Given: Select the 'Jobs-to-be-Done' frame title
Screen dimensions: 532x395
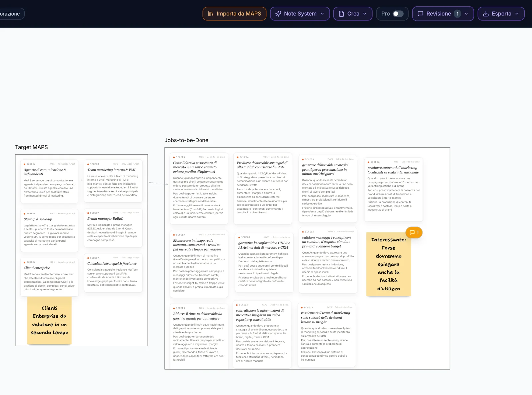Looking at the screenshot, I should [x=187, y=140].
